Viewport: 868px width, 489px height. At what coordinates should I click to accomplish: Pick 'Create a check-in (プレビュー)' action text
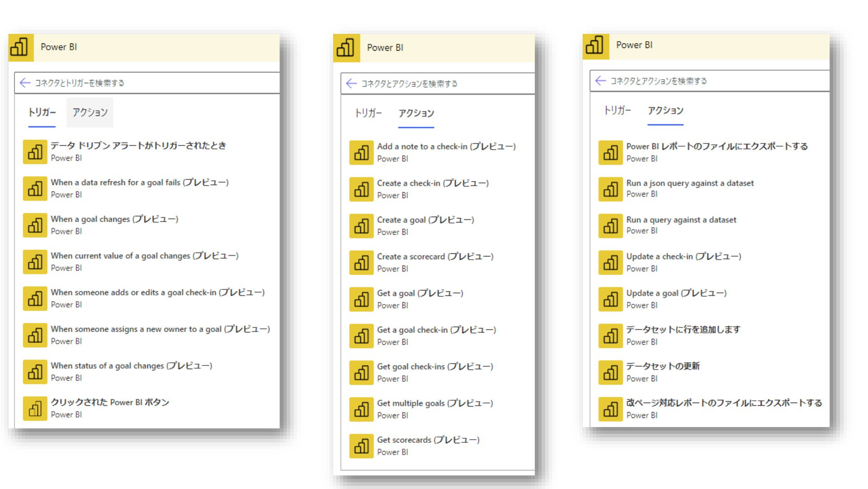point(433,183)
